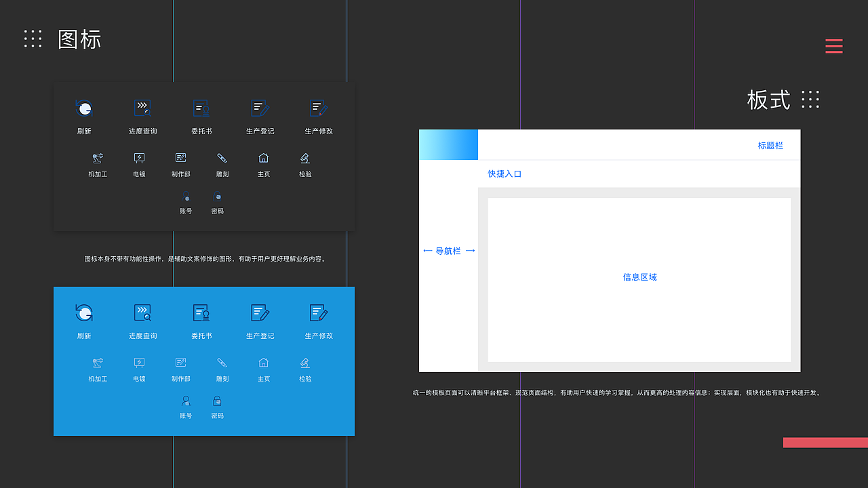Screen dimensions: 868x488
Task: Click the dot grid icon beside 板式 heading
Action: (x=810, y=99)
